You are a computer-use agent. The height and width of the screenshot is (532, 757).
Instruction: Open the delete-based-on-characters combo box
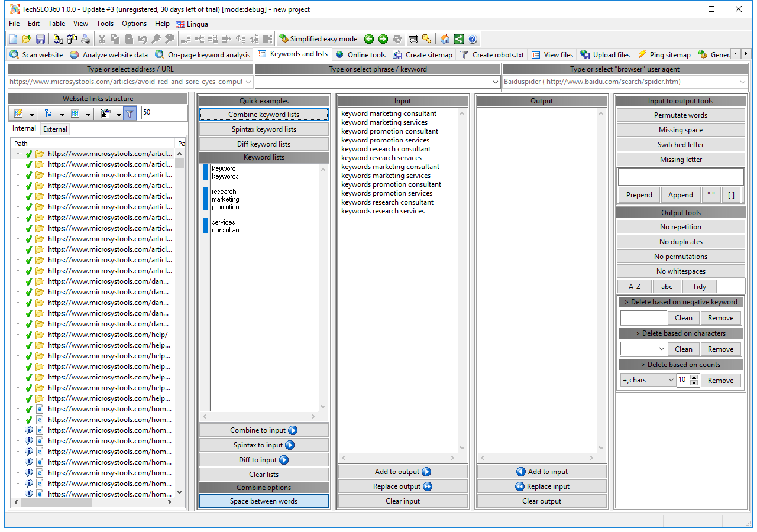[643, 349]
